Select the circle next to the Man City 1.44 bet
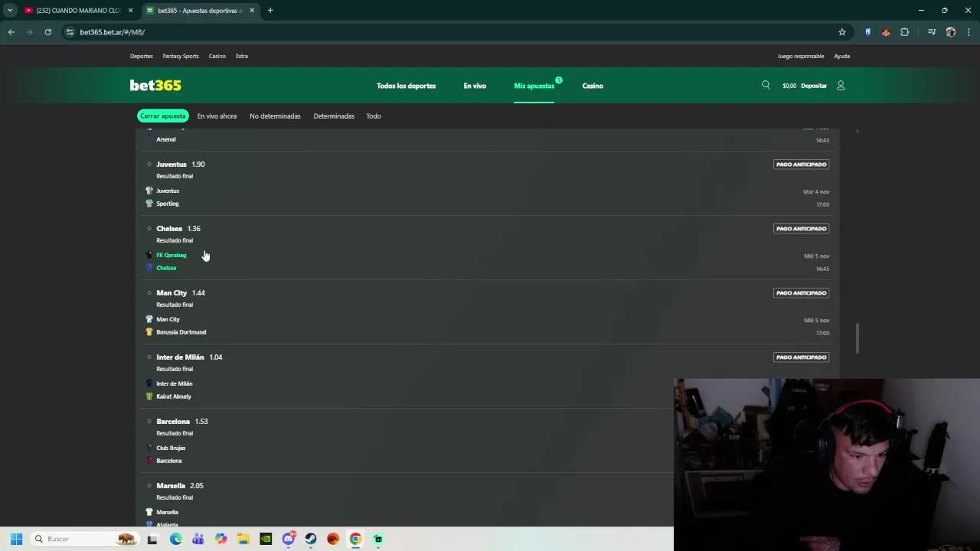Image resolution: width=980 pixels, height=551 pixels. click(x=149, y=293)
